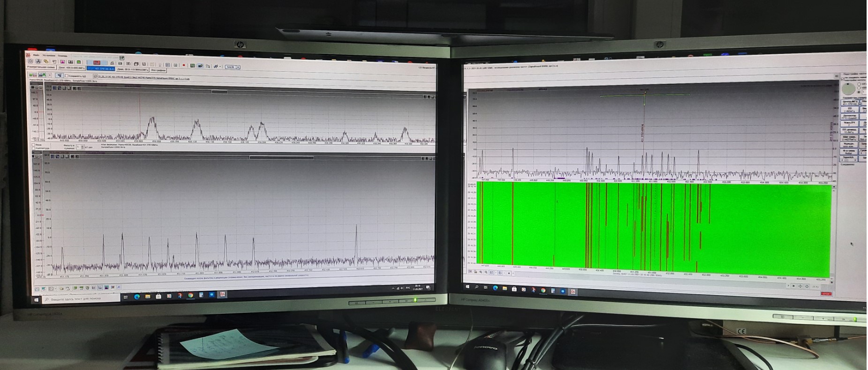Click the pink spectrum toolbar icon
This screenshot has height=370, width=868.
click(62, 61)
